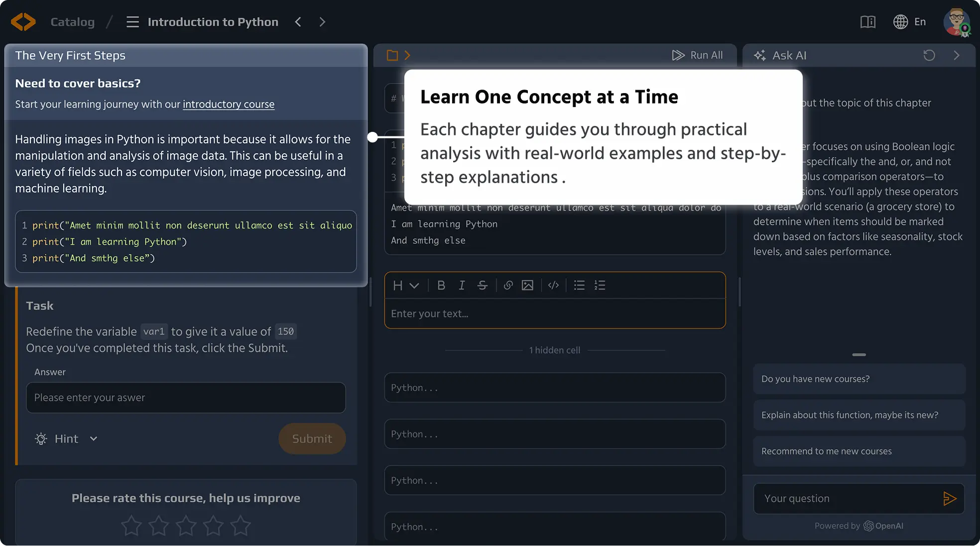The image size is (980, 546).
Task: Open the book reader icon in the header
Action: click(867, 22)
